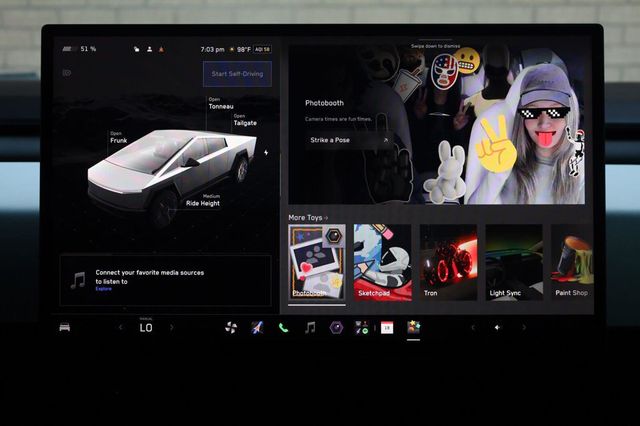Select the Tron toy thumbnail
640x426 pixels.
click(x=449, y=262)
